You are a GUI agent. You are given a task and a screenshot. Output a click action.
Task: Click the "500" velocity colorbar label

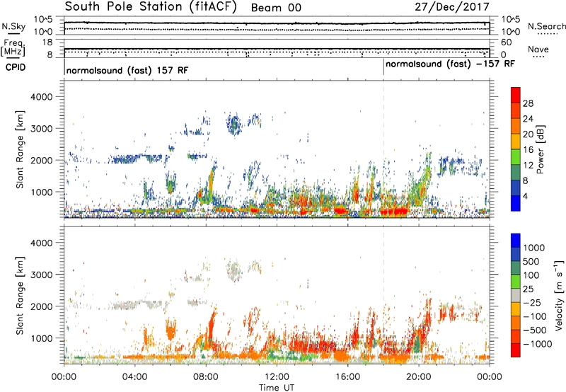531,262
